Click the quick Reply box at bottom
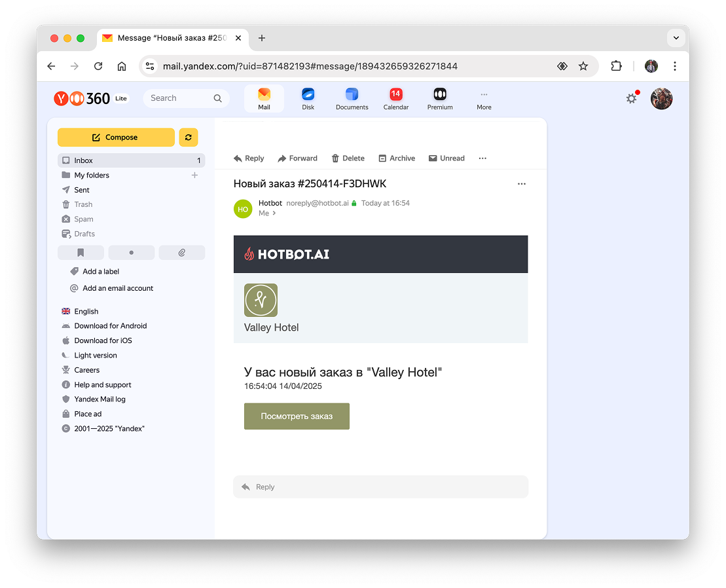The image size is (726, 588). click(x=380, y=487)
